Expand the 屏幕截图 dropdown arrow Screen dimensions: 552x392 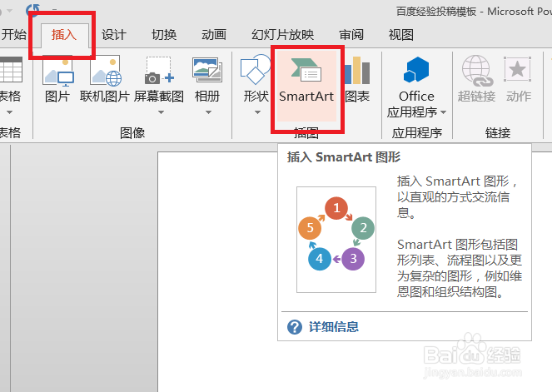pyautogui.click(x=161, y=112)
